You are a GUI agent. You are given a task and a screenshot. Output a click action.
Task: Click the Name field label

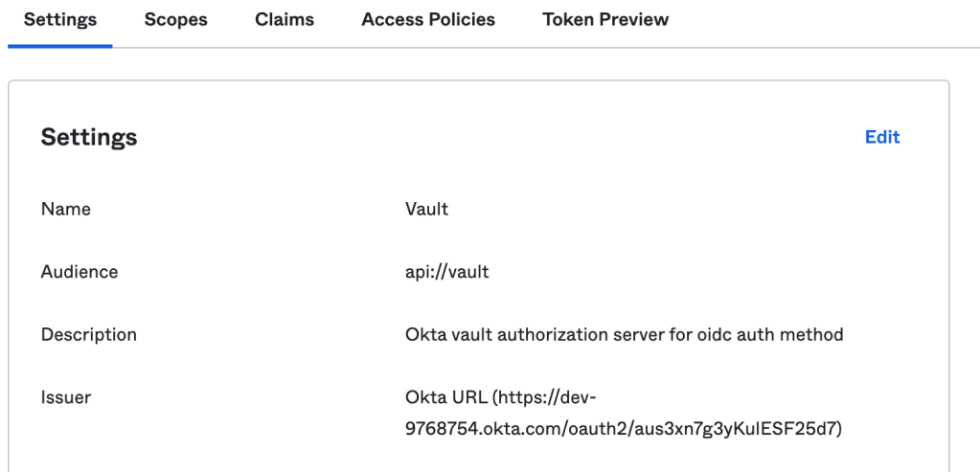coord(65,209)
